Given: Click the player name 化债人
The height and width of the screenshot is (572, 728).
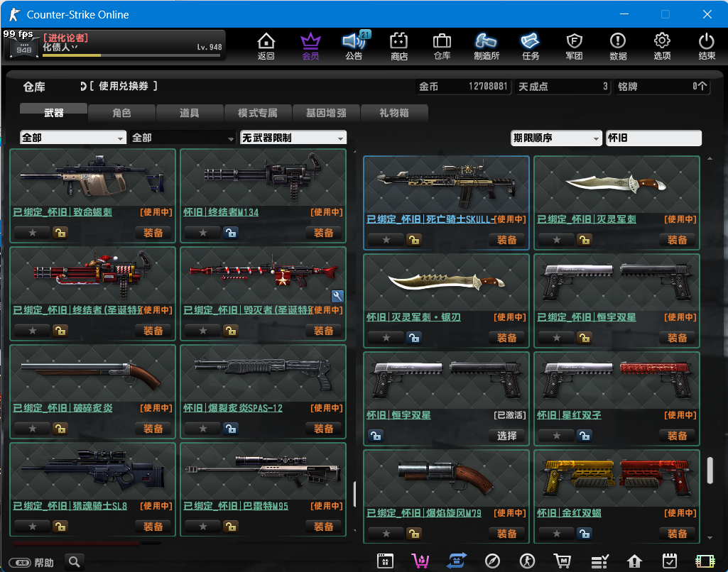Looking at the screenshot, I should pos(56,47).
